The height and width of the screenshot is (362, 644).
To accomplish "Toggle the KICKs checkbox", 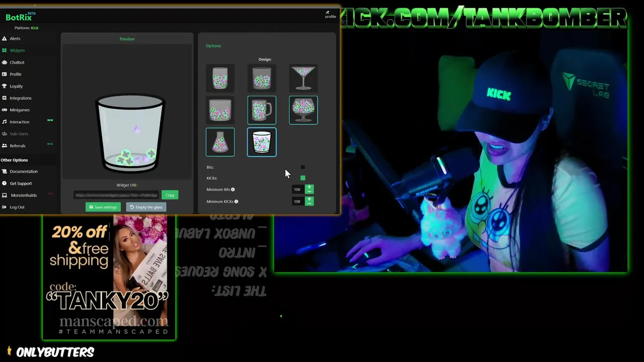I will pos(302,178).
